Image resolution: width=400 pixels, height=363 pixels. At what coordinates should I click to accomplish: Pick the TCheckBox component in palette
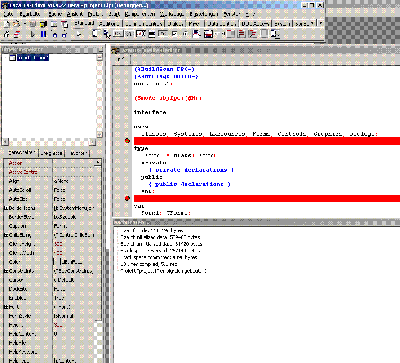click(x=174, y=33)
